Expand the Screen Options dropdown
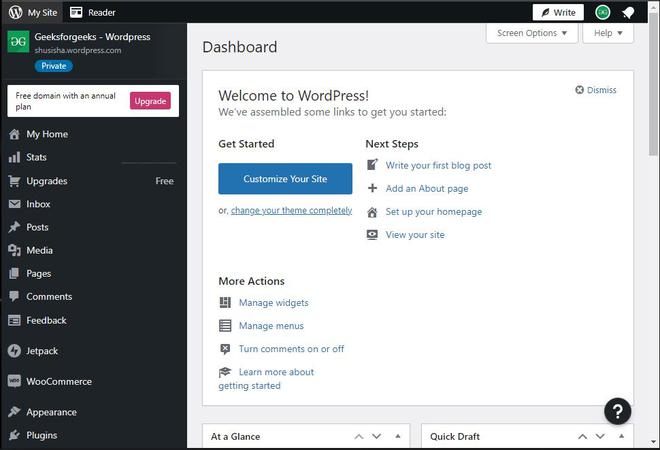Viewport: 660px width, 450px height. [532, 33]
